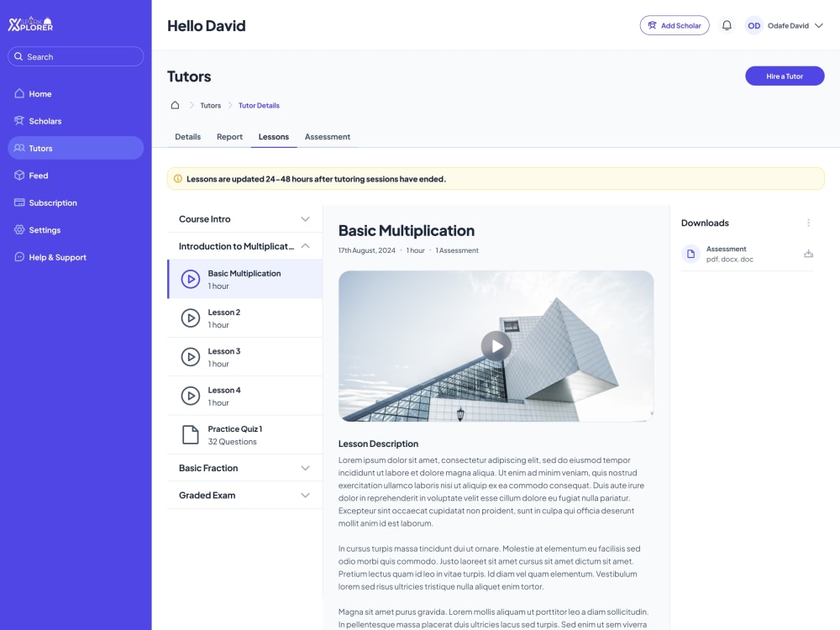Play the lesson video
This screenshot has width=840, height=630.
[496, 347]
